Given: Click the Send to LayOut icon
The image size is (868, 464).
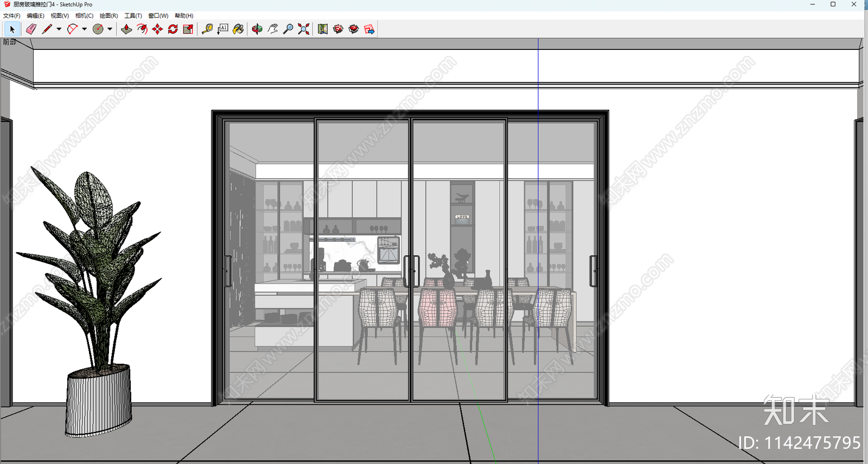Looking at the screenshot, I should 369,29.
